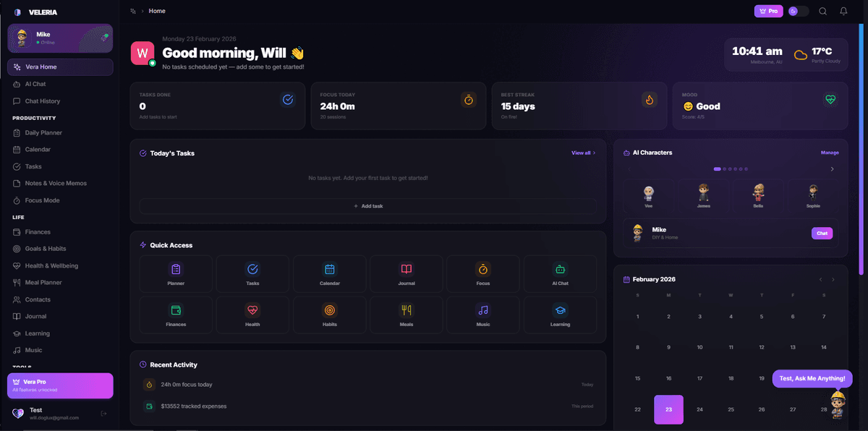Open Journal tile in Quick Access
Image resolution: width=868 pixels, height=431 pixels.
407,274
